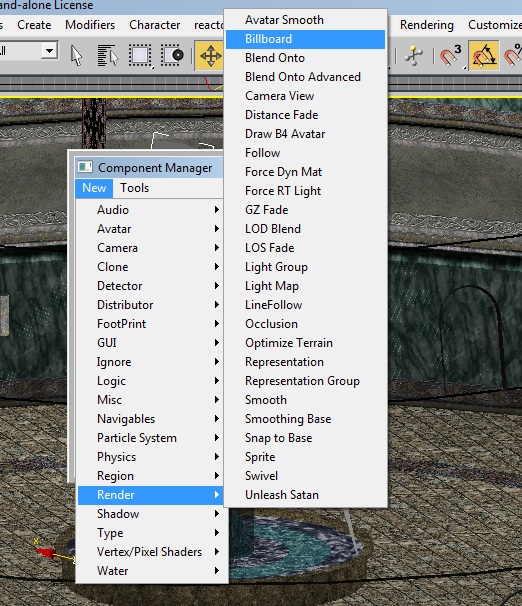Open Tools menu in Component Manager
The image size is (522, 606).
pos(134,188)
